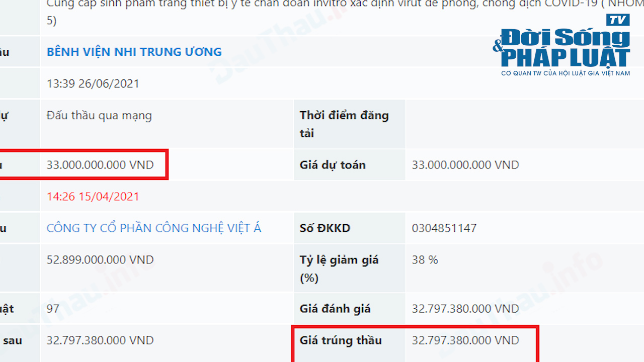Select the 32.797.380.000 VND value beside Giá trúng thầu

[465, 340]
